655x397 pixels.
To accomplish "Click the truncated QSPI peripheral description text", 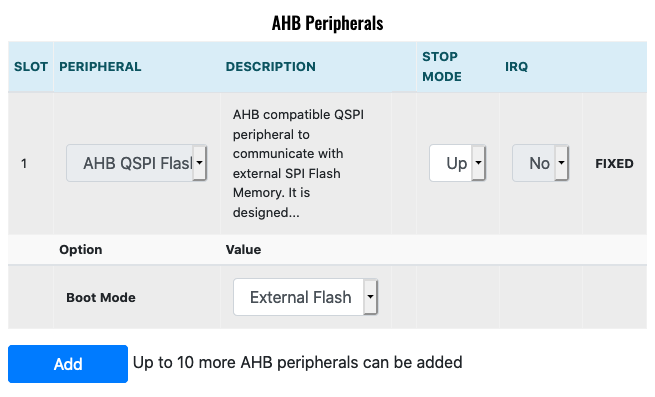I will [298, 163].
